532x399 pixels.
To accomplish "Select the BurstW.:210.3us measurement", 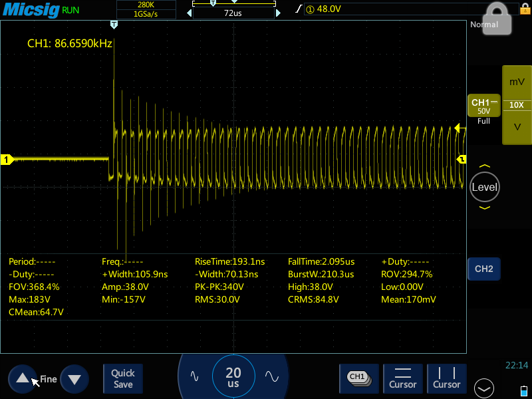I will (321, 275).
